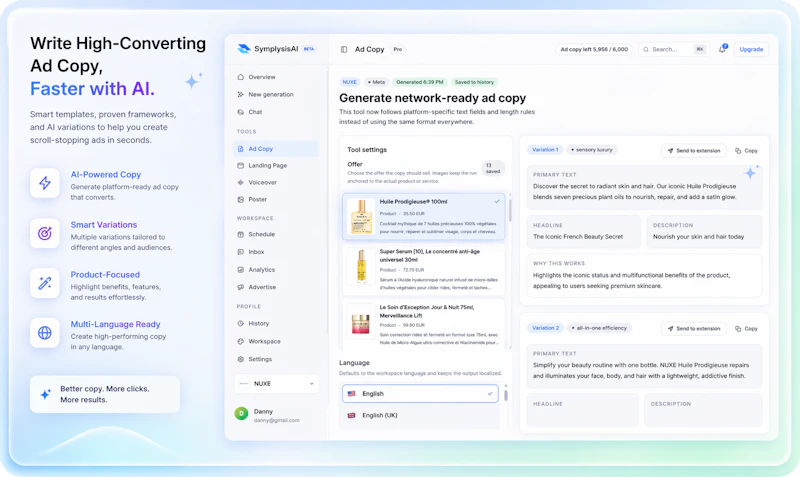Click the Analytics chart icon
This screenshot has height=477, width=800.
240,269
